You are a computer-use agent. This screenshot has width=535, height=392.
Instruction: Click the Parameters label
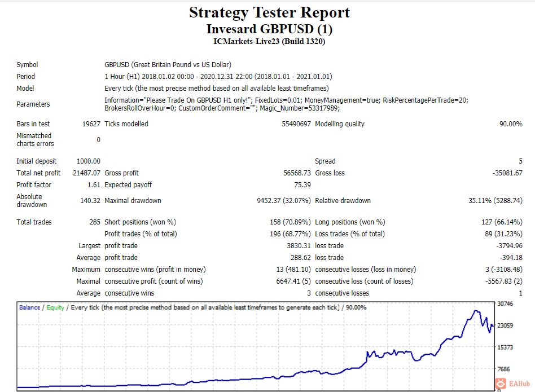click(x=33, y=104)
